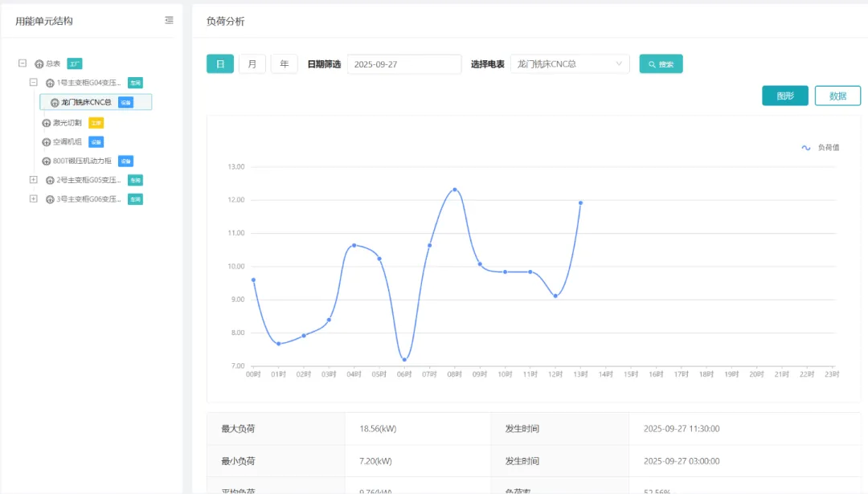Click the 23时 x-axis label
The image size is (868, 494).
832,374
